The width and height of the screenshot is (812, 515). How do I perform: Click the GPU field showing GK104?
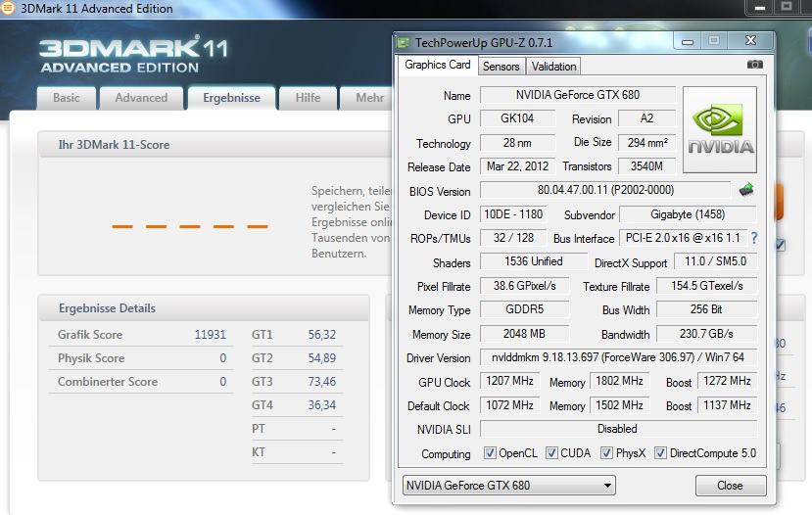point(517,118)
